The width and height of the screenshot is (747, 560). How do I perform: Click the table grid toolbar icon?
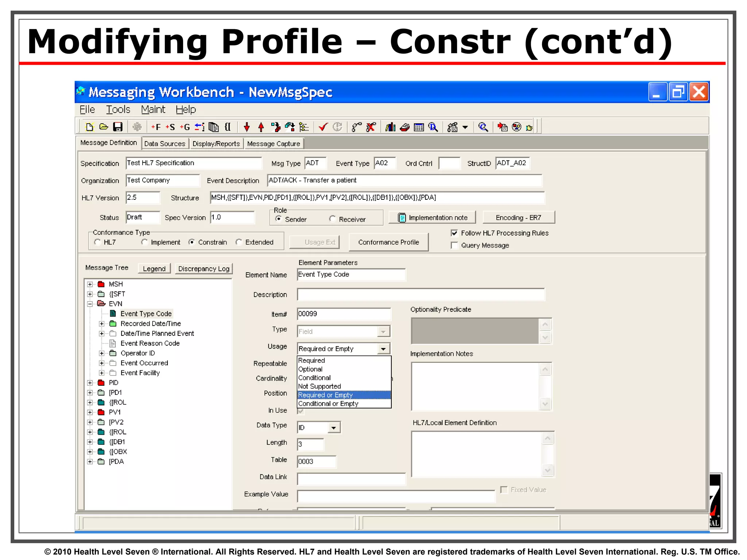tap(419, 127)
